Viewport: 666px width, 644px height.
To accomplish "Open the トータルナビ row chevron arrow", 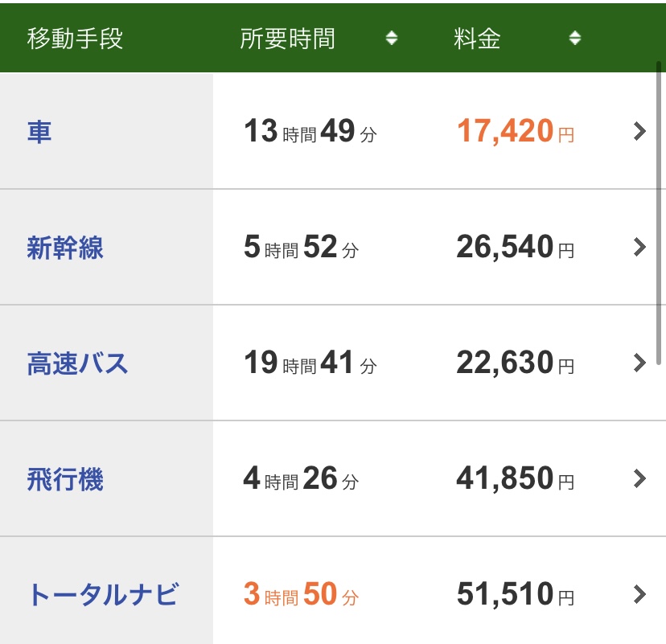I will [x=639, y=594].
